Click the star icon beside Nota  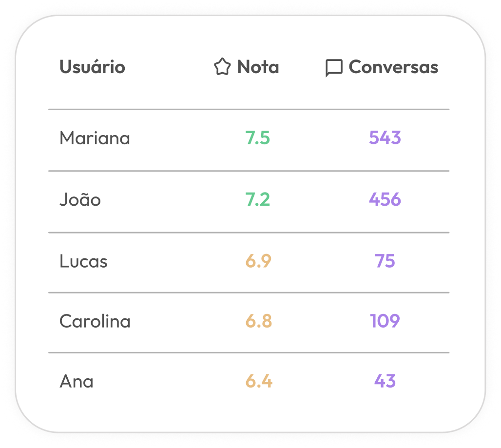(222, 67)
